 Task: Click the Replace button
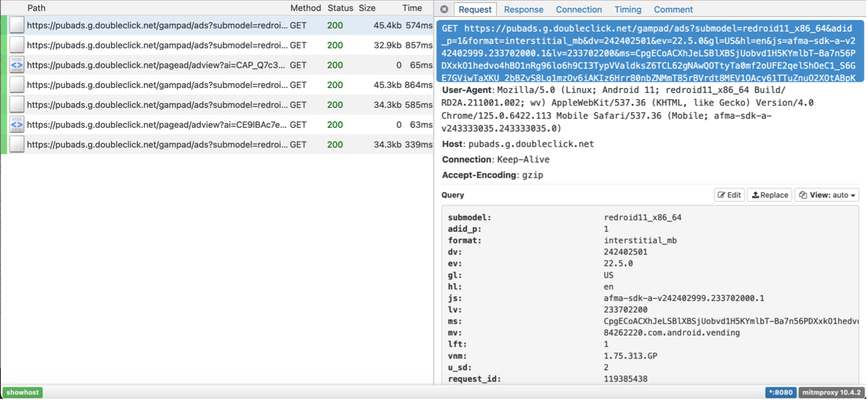tap(769, 195)
